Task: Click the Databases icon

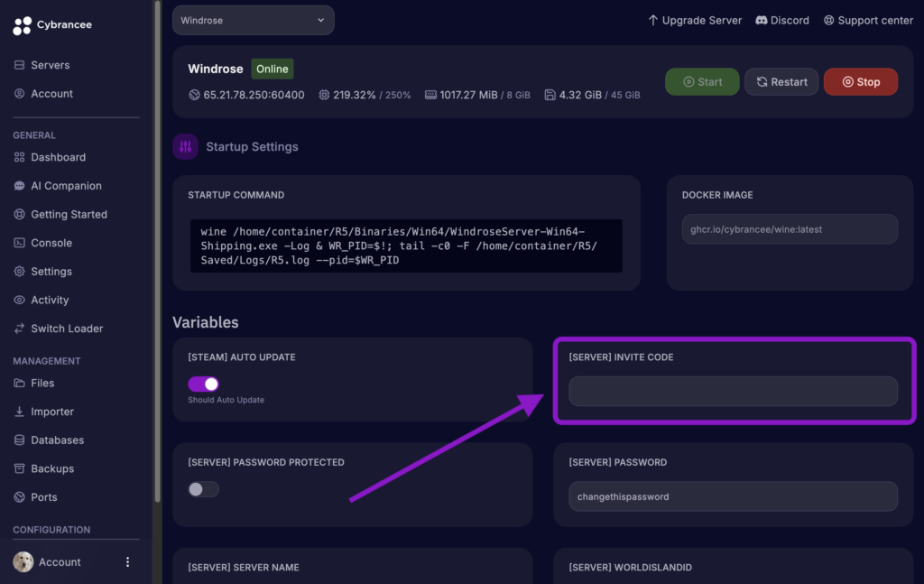Action: click(x=20, y=440)
